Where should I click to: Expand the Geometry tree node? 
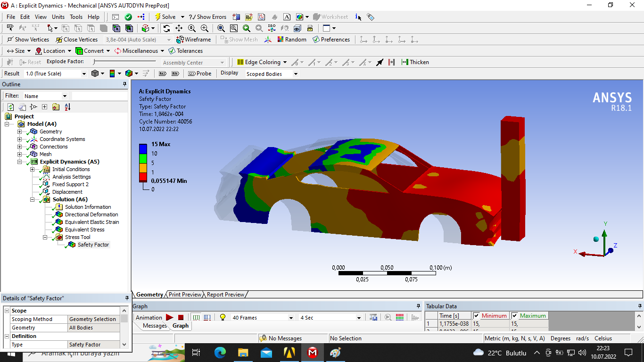[19, 132]
